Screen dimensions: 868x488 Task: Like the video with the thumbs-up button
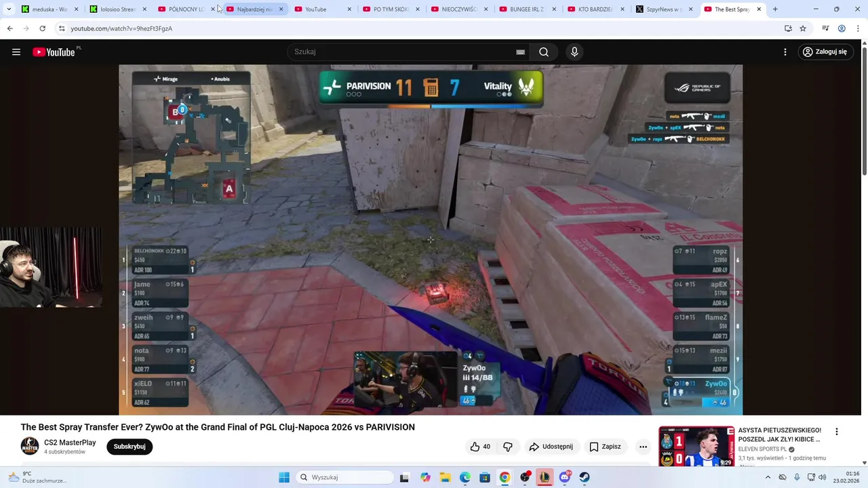[x=480, y=447]
